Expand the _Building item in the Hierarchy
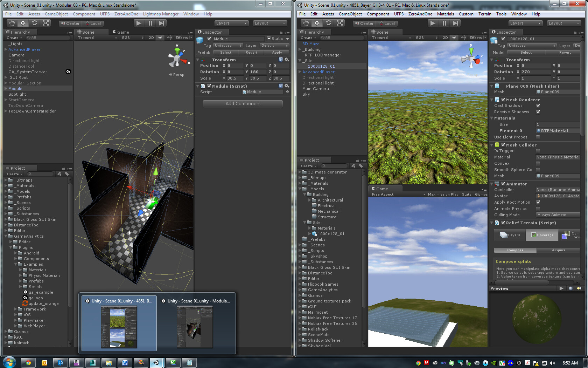The height and width of the screenshot is (368, 588). (300, 49)
